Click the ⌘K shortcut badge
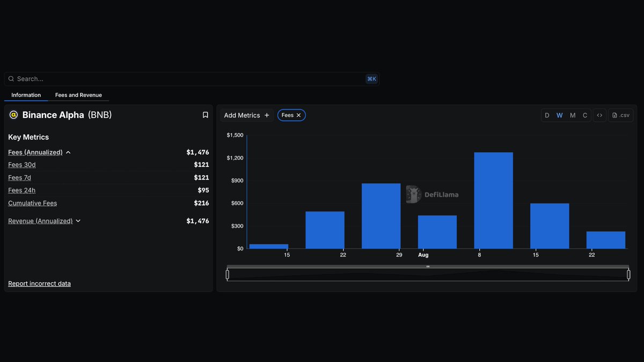 [x=371, y=79]
